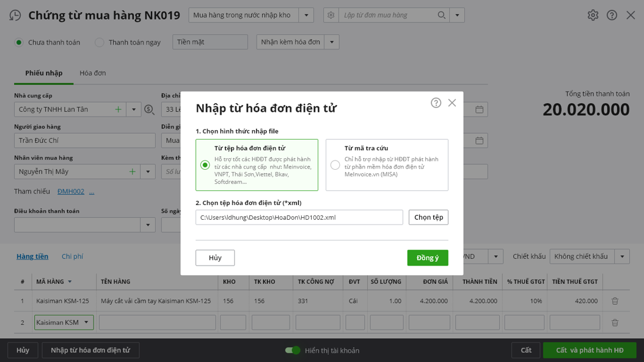Close the Nhập từ hóa đơn điện tử dialog
Screen dimensions: 644x362
pyautogui.click(x=452, y=103)
